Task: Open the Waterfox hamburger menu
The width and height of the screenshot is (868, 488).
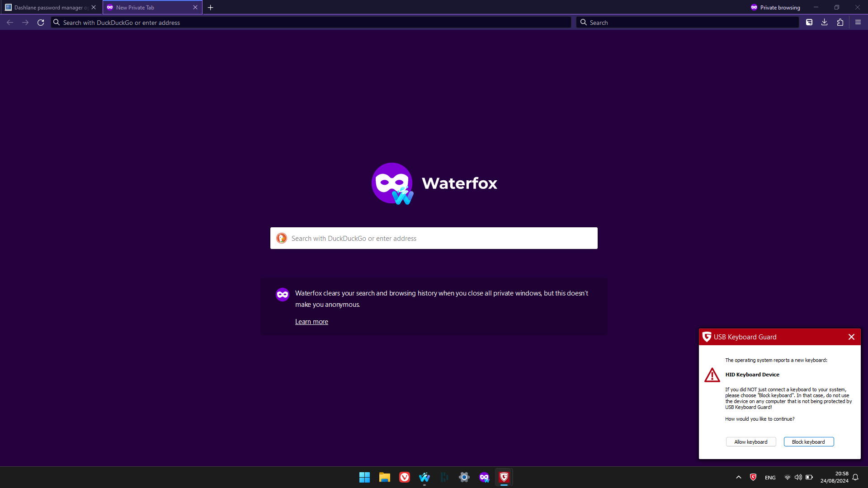Action: [x=858, y=23]
